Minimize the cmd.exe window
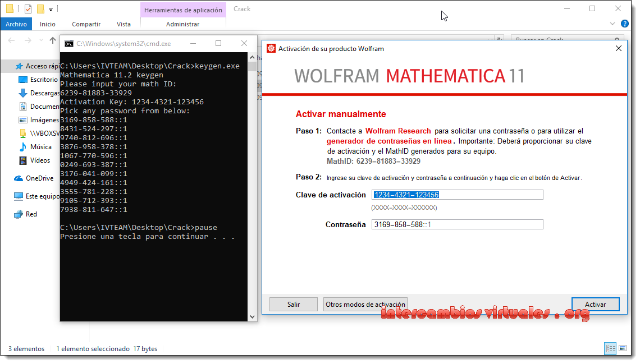This screenshot has width=640, height=364. coord(193,43)
